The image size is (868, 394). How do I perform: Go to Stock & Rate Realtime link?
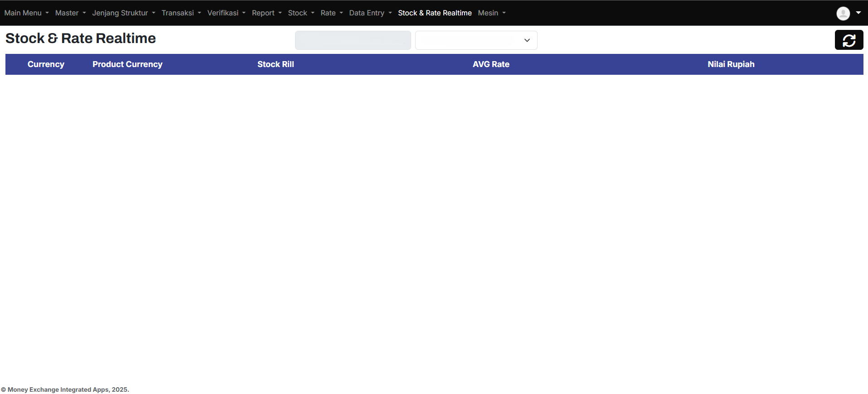(435, 13)
